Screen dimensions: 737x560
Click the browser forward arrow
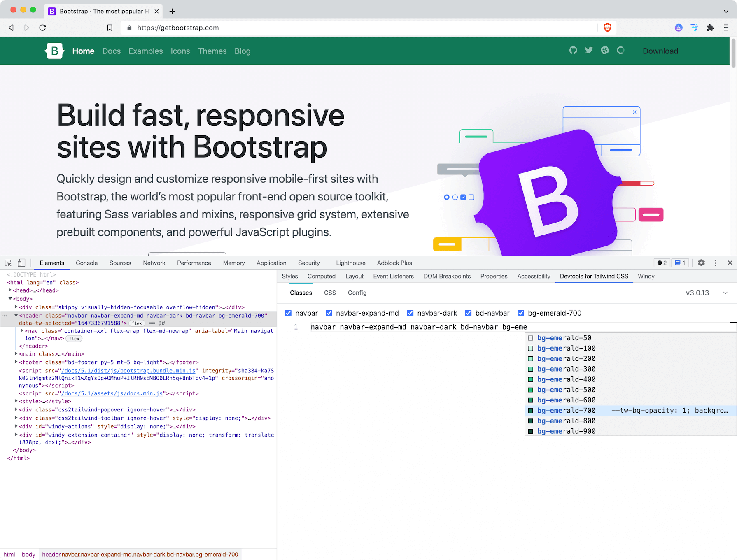[27, 28]
